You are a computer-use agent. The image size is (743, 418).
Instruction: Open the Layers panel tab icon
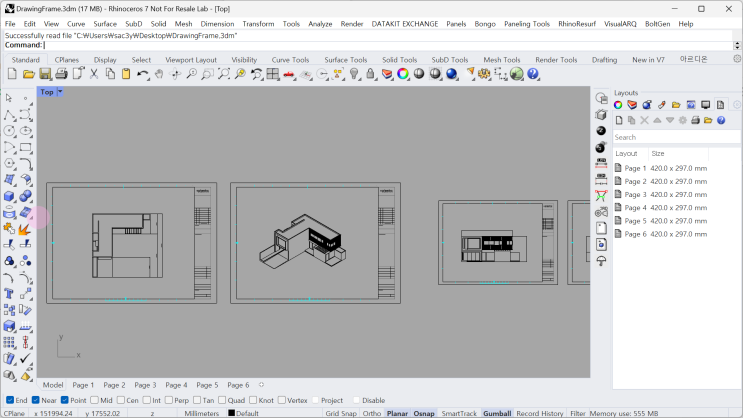point(632,105)
